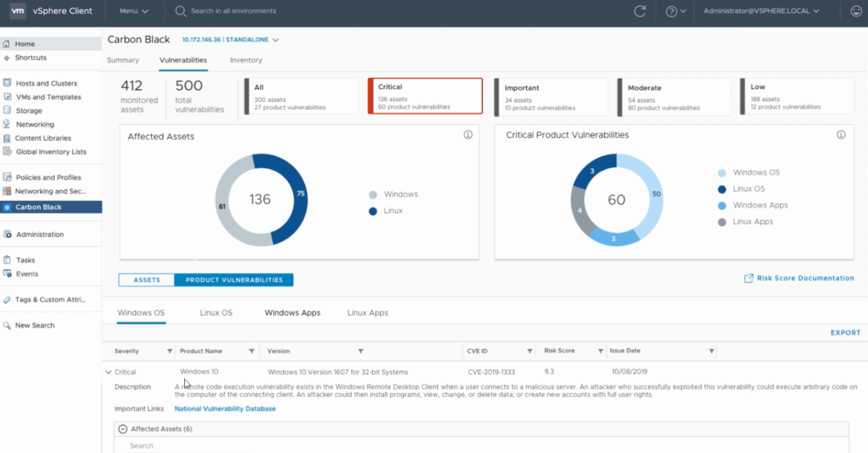Screen dimensions: 868x453
Task: Click the Critical Product Vulnerabilities info icon
Action: [841, 135]
